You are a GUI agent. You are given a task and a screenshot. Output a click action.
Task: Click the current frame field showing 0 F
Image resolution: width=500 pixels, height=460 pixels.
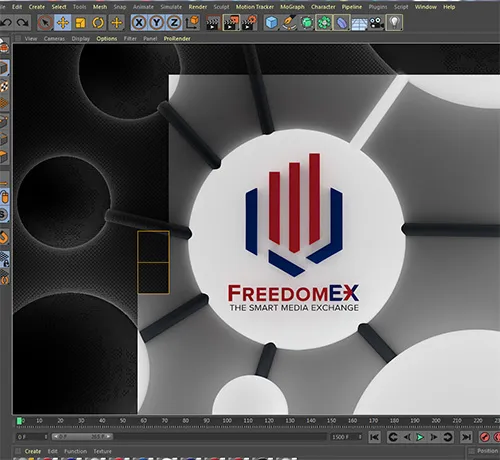32,437
